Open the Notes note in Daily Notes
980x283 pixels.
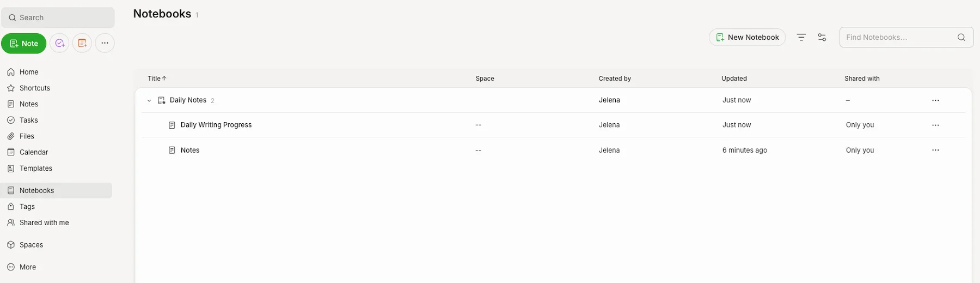190,150
